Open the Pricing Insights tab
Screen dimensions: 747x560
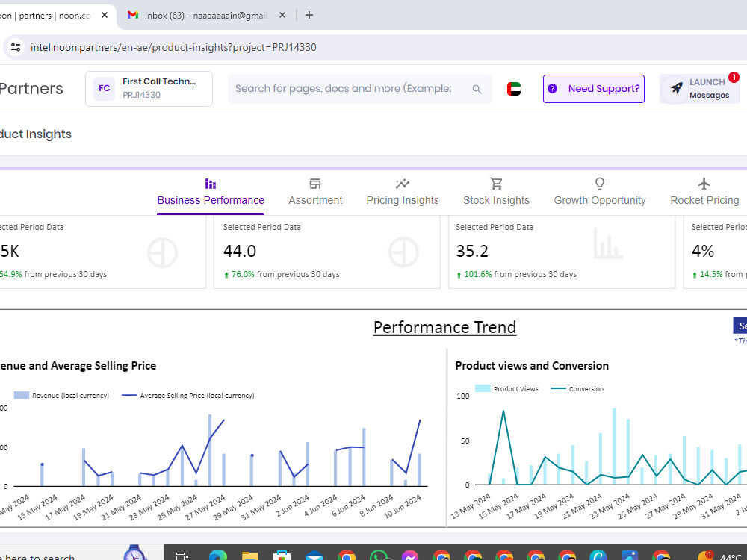pyautogui.click(x=403, y=193)
